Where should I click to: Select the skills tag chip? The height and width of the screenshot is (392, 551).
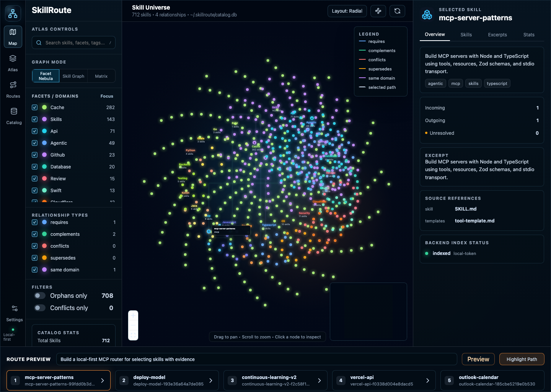pos(473,83)
